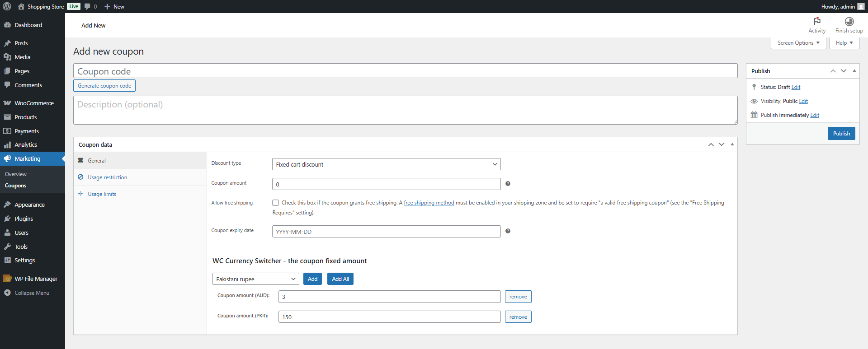Click the Payments dollar icon
The image size is (868, 349).
(7, 131)
